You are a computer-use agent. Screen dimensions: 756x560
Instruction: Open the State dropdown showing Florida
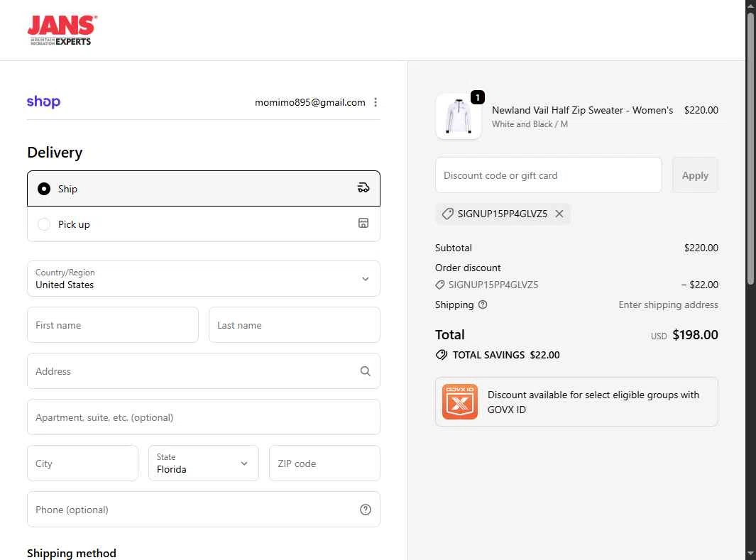204,463
